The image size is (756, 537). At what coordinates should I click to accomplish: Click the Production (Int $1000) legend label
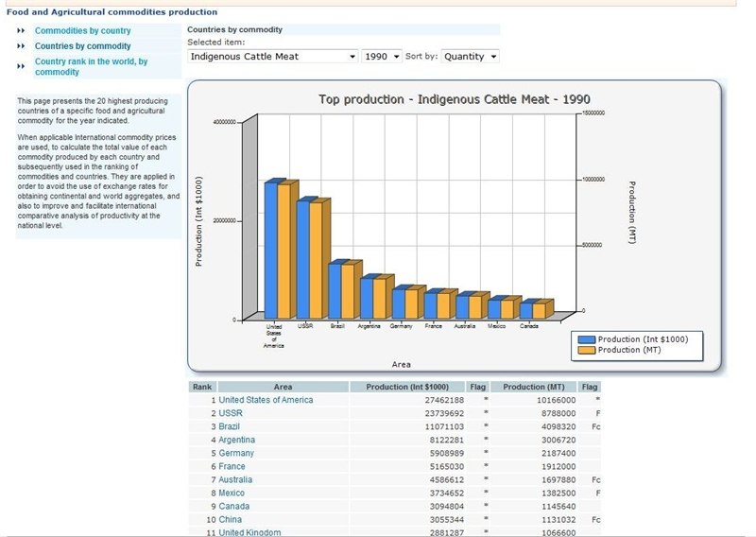click(x=644, y=339)
